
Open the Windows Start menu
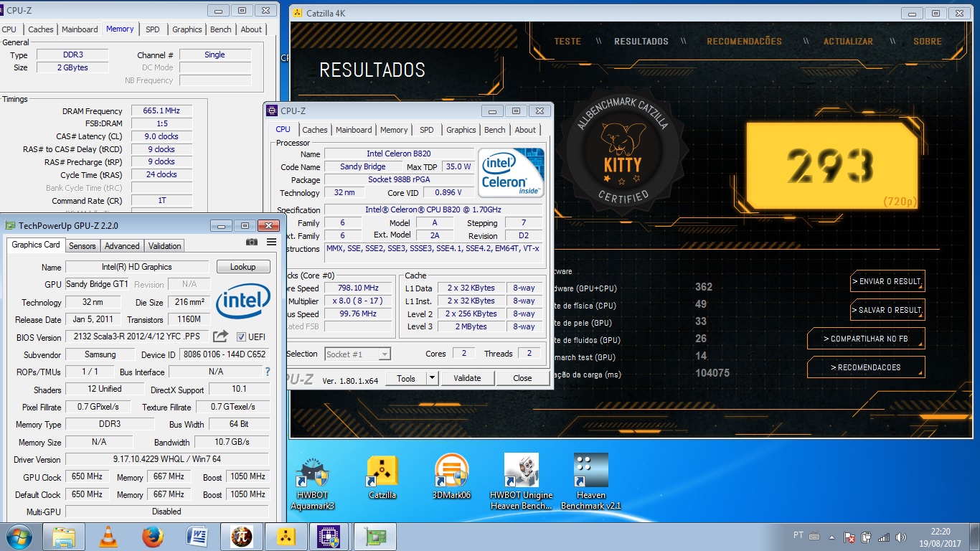[19, 537]
